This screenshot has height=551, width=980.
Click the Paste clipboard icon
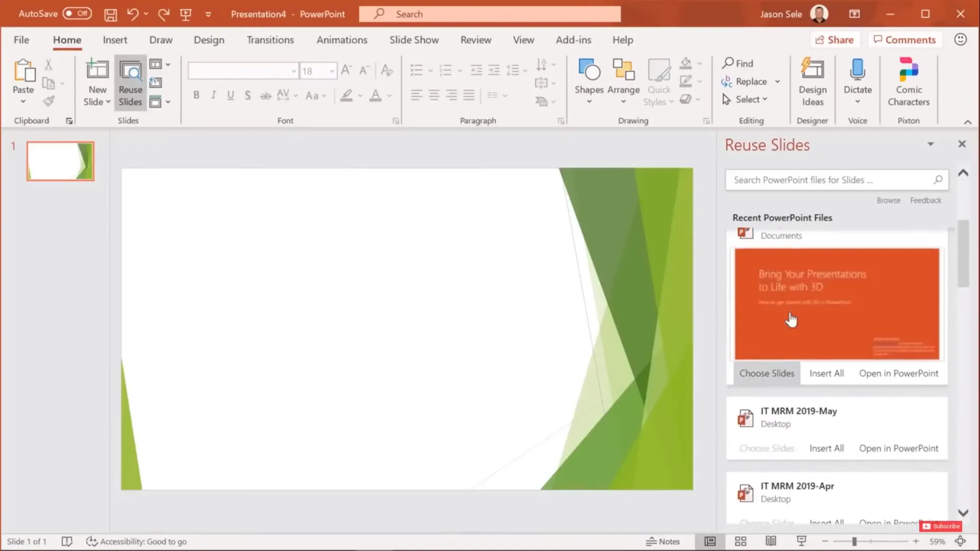[x=23, y=71]
